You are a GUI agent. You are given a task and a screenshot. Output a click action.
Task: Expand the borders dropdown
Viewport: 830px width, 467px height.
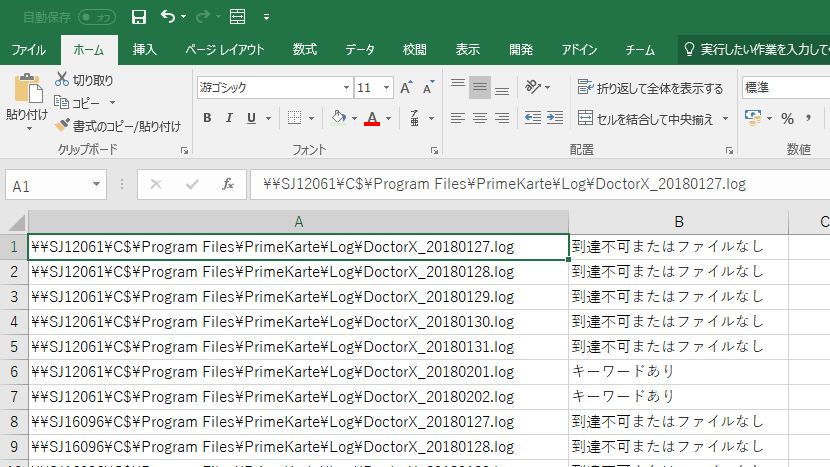click(x=312, y=118)
